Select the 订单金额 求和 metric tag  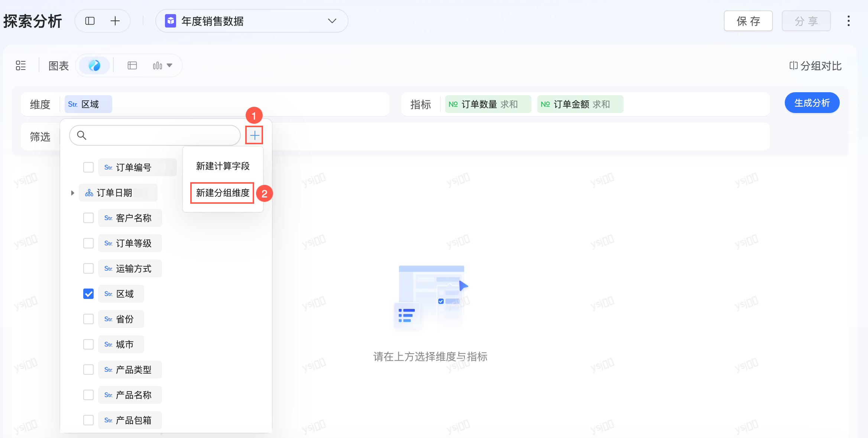580,104
